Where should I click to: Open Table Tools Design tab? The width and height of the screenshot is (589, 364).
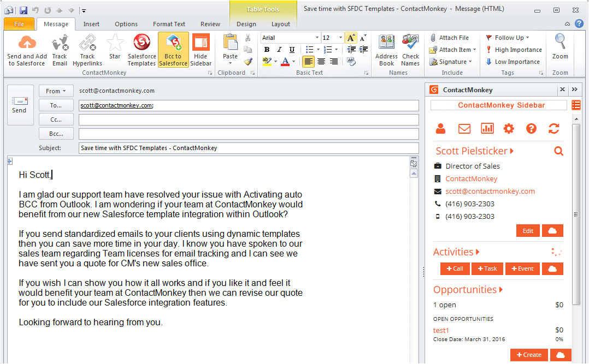[x=246, y=24]
